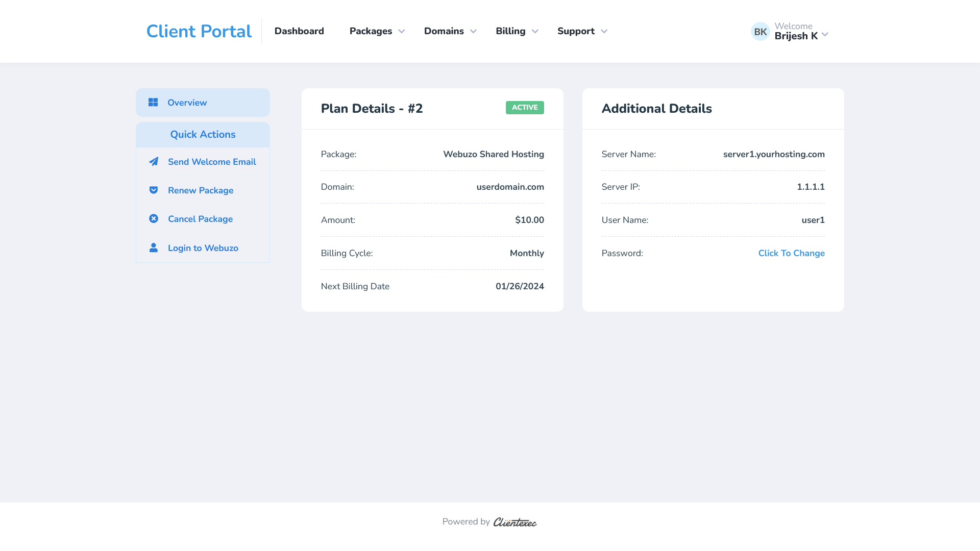Open the Support dropdown chevron

click(604, 32)
